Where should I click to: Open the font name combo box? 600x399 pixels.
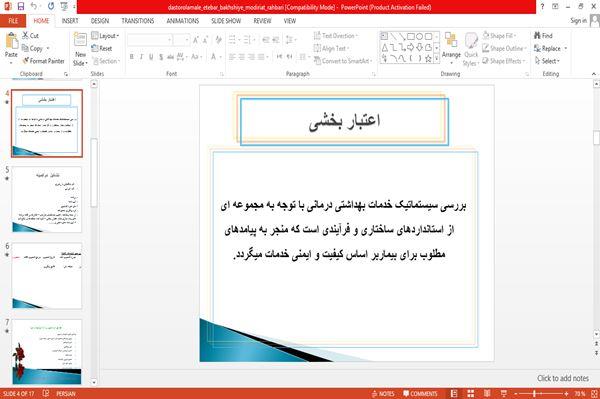tap(150, 40)
